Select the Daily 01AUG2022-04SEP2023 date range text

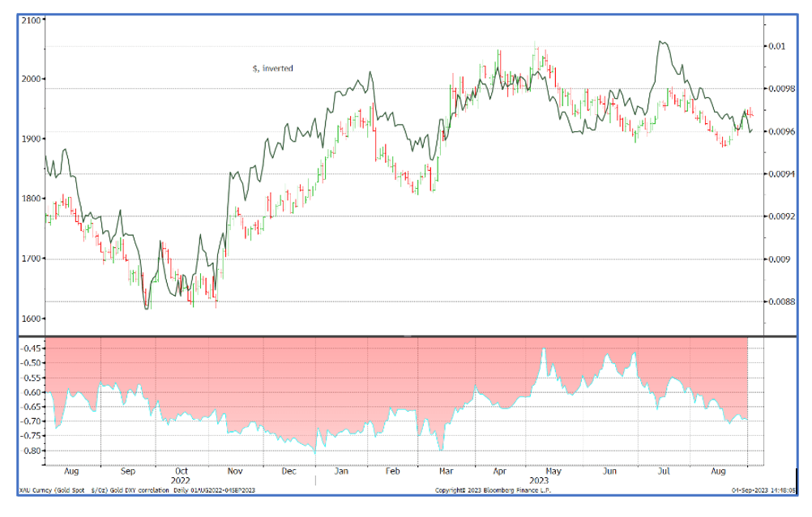click(214, 490)
